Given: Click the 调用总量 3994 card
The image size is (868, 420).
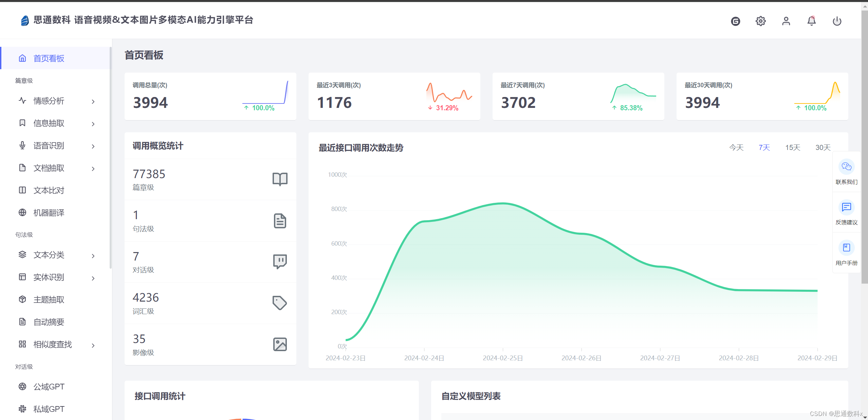Looking at the screenshot, I should pos(210,96).
